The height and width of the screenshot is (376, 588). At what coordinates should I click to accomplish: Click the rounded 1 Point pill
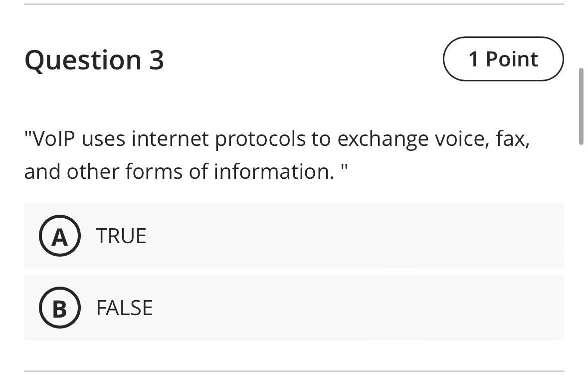503,59
